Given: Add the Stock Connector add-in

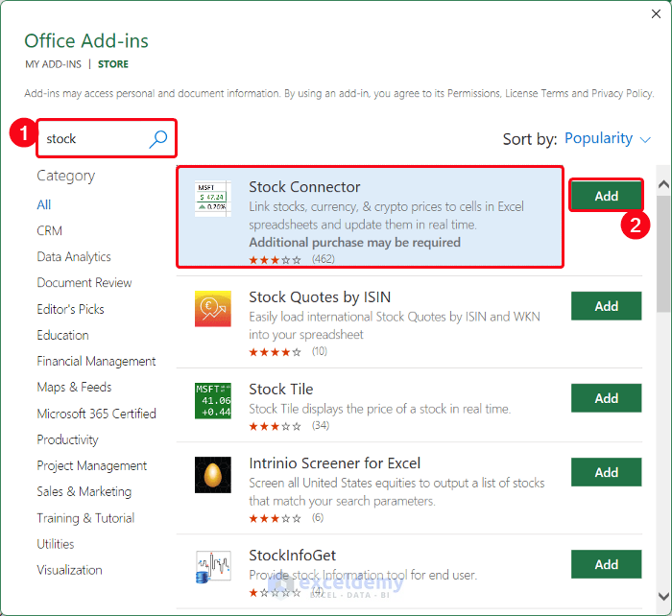Looking at the screenshot, I should point(606,196).
